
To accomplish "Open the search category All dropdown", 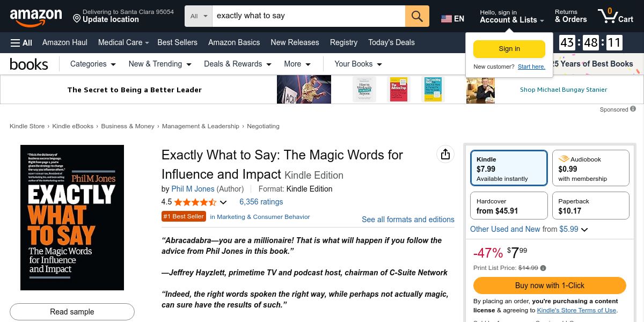I will coord(199,16).
